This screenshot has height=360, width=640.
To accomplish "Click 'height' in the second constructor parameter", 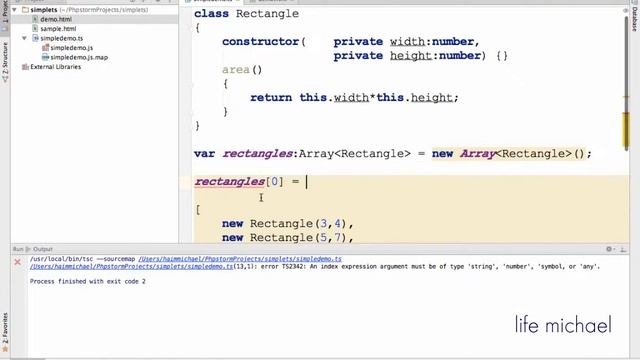I will (411, 56).
